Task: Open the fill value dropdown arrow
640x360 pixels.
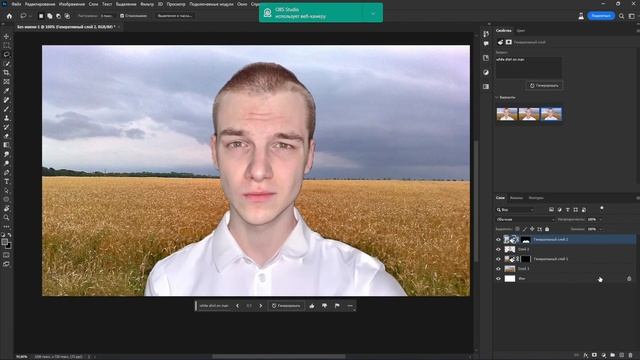Action: coord(600,229)
